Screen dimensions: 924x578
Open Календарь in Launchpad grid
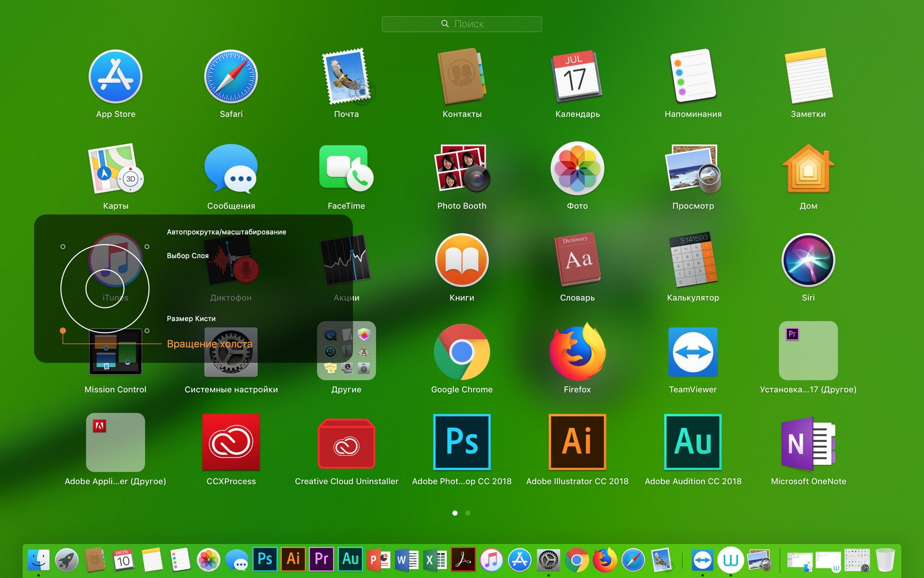click(577, 77)
